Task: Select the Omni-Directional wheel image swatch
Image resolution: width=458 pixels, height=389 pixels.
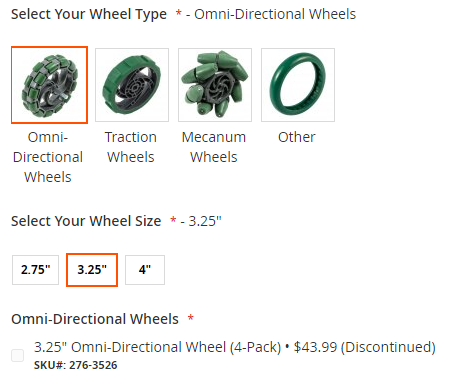Action: (x=49, y=85)
